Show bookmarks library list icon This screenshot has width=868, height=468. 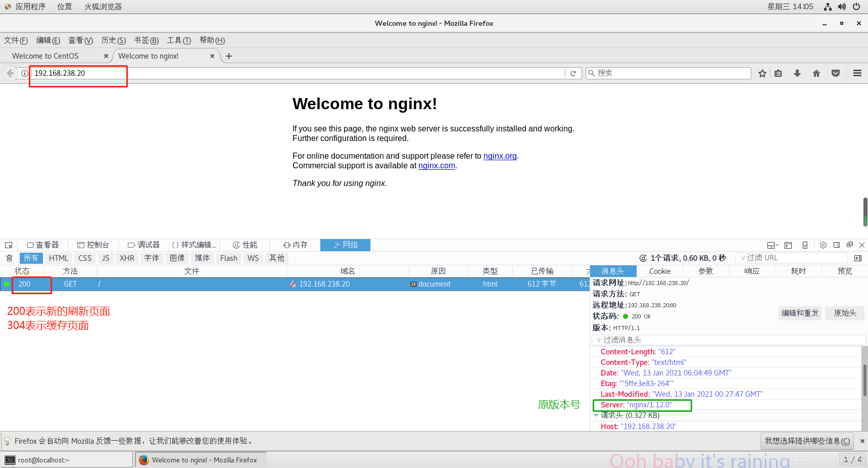pyautogui.click(x=778, y=73)
